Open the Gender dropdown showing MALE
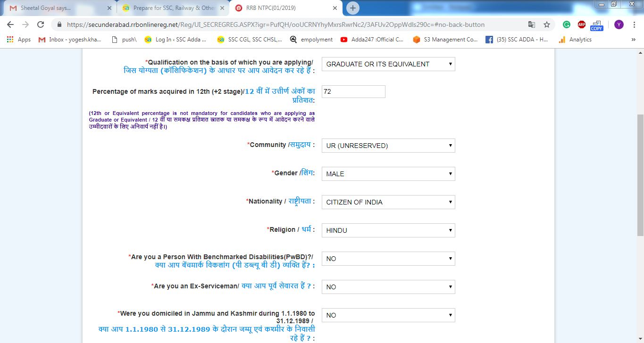The width and height of the screenshot is (644, 343). [x=388, y=174]
